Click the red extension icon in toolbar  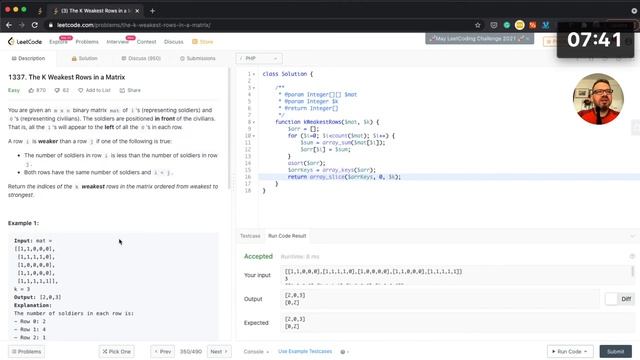(533, 25)
